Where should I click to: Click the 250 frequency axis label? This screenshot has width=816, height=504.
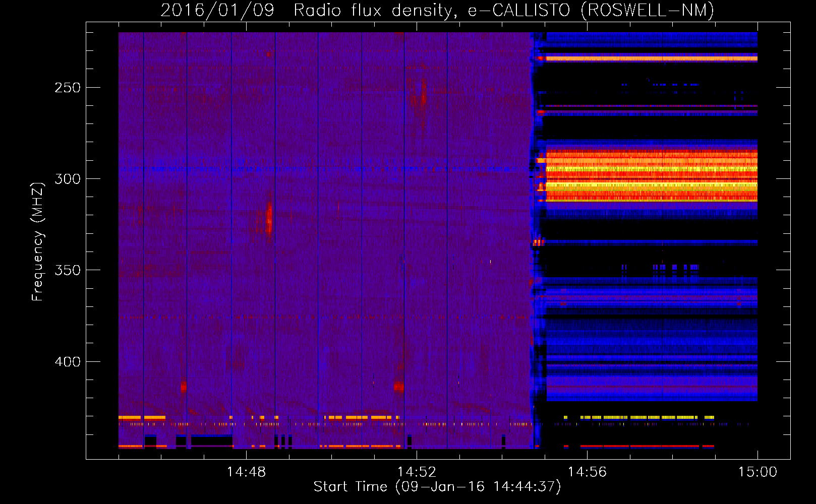68,88
